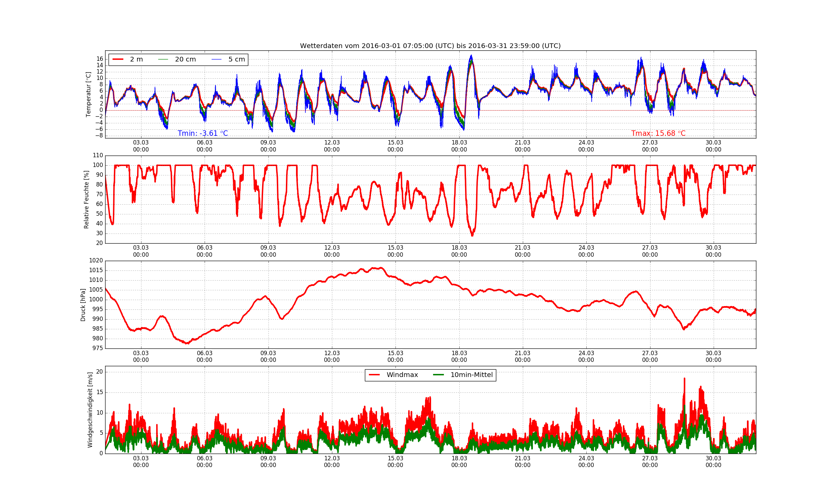The image size is (840, 504).
Task: Click the '27.03 00:00' date label under the wind plot
Action: point(650,462)
